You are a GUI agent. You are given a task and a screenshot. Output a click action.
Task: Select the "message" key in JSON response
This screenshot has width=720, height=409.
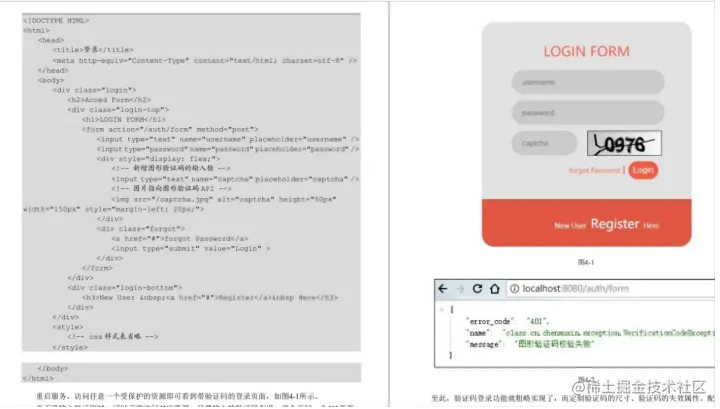(484, 344)
